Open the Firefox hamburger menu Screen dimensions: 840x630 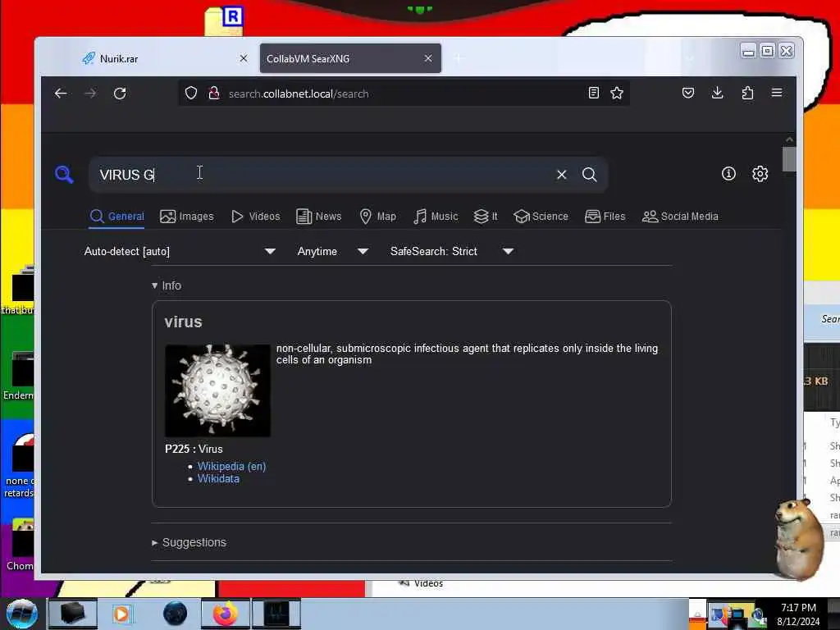tap(777, 93)
